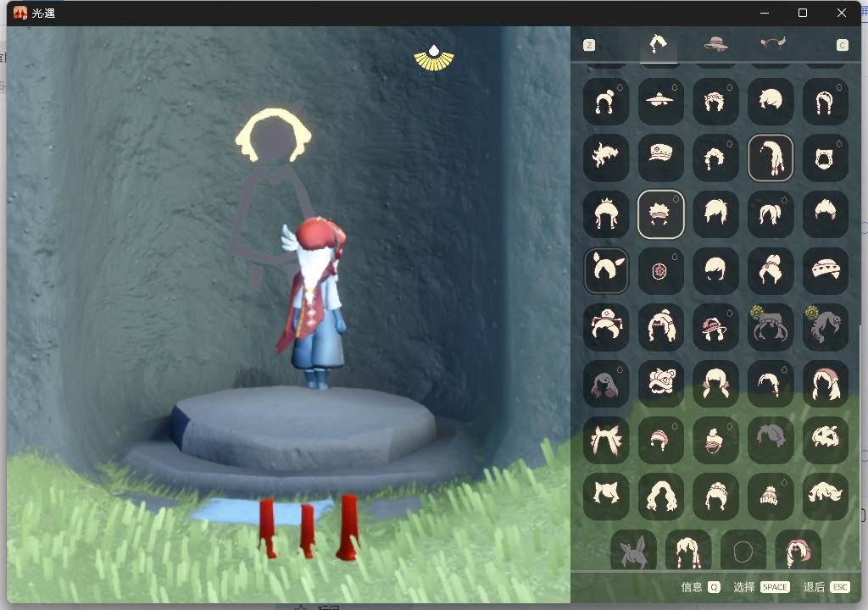Click the golden winged-light fan indicator
868x610 pixels.
pos(434,58)
